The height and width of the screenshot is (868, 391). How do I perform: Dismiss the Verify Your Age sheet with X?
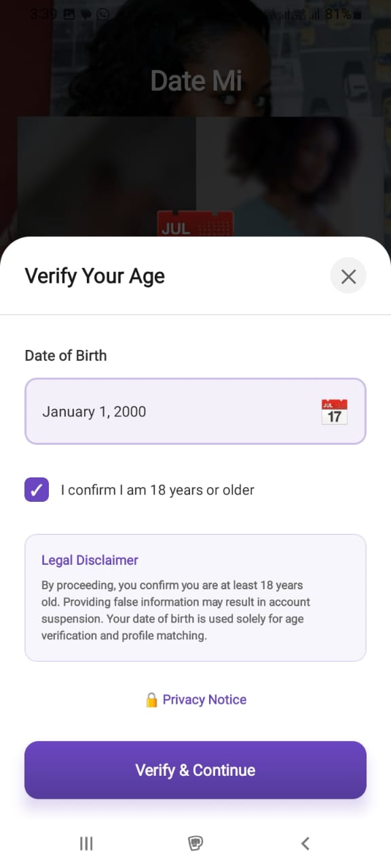[x=348, y=276]
